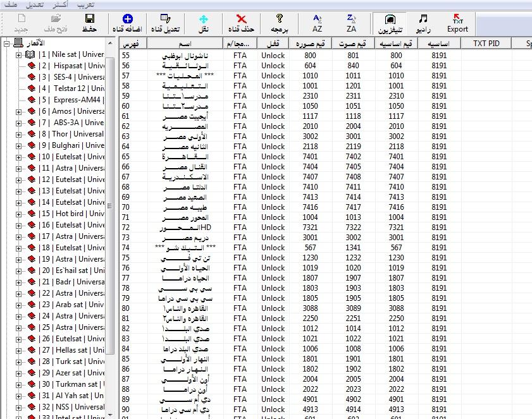
Task: Expand the Arab sat node
Action: coord(18,305)
